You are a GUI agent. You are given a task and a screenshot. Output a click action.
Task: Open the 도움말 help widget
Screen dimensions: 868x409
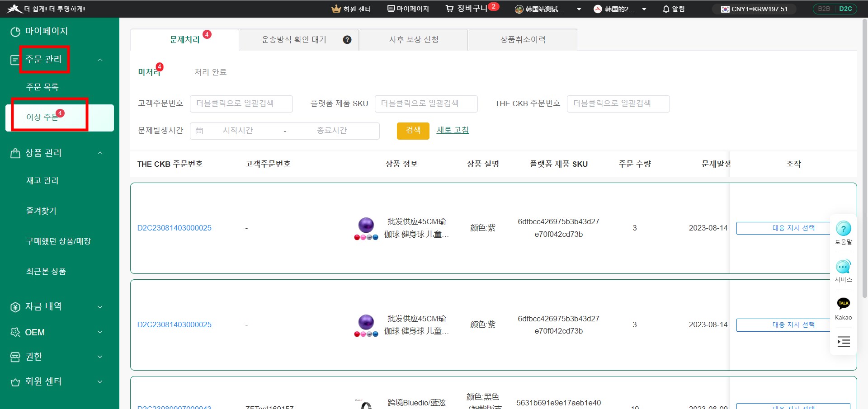point(844,233)
